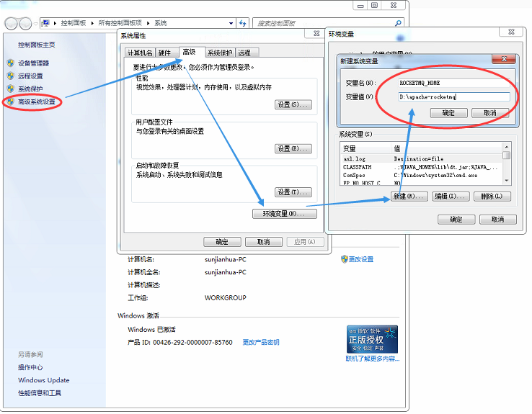Click shield icon beside 更改设置
Image resolution: width=532 pixels, height=414 pixels.
click(x=345, y=259)
